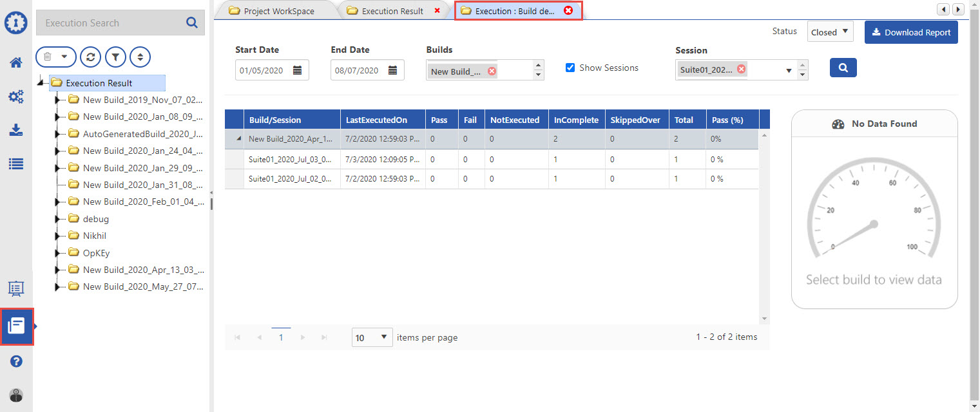Sort by Pass (%) column header
Image resolution: width=980 pixels, height=412 pixels.
[733, 120]
